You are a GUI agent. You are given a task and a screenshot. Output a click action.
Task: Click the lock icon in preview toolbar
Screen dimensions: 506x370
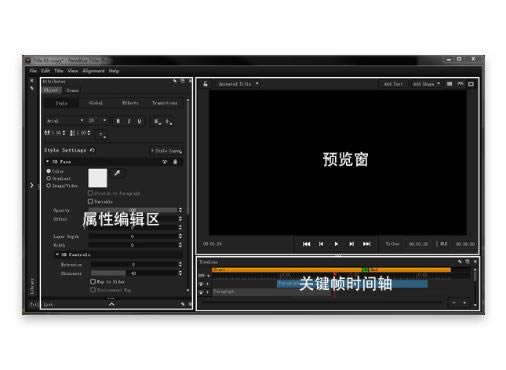click(x=206, y=84)
